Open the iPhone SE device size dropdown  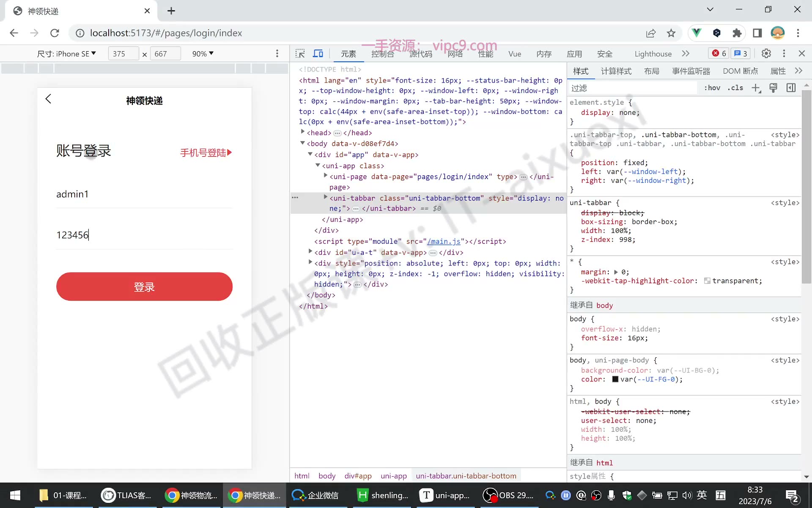pyautogui.click(x=66, y=54)
